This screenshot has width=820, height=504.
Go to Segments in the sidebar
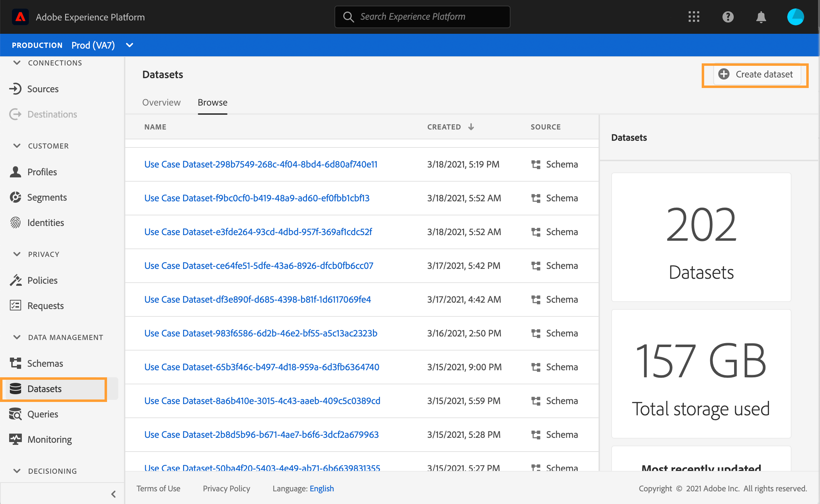(x=47, y=197)
